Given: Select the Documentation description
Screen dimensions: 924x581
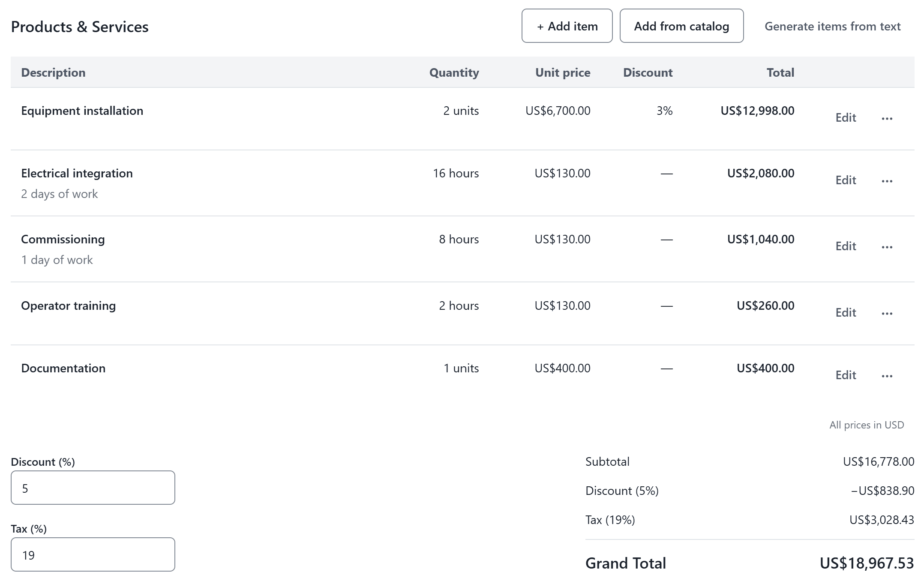Looking at the screenshot, I should (63, 368).
